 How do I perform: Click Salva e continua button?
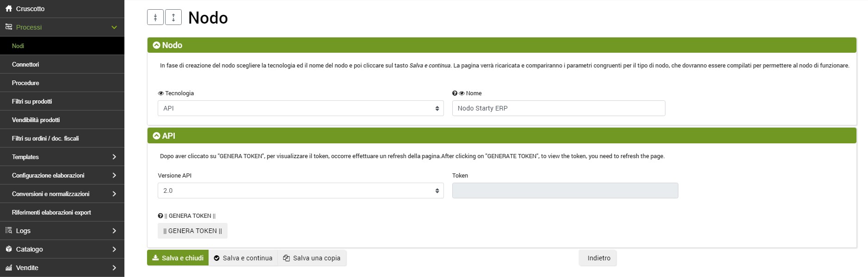243,258
